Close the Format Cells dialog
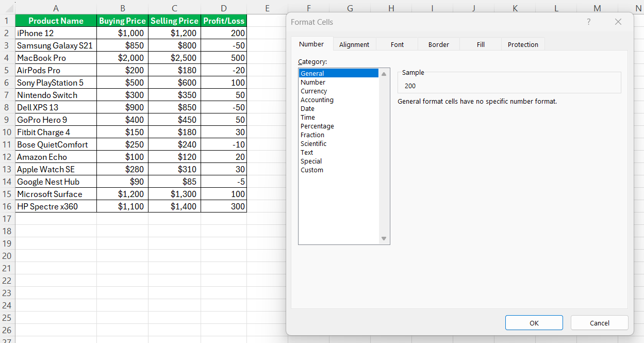This screenshot has width=644, height=343. coord(618,22)
